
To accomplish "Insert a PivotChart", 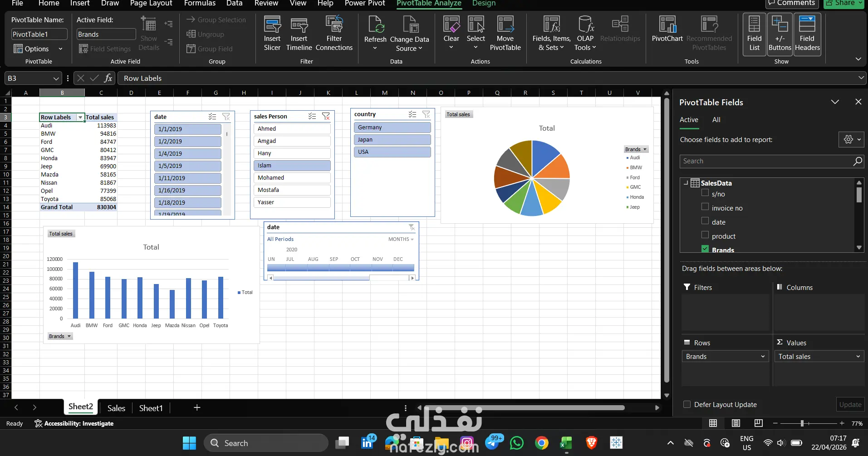I will pyautogui.click(x=667, y=29).
